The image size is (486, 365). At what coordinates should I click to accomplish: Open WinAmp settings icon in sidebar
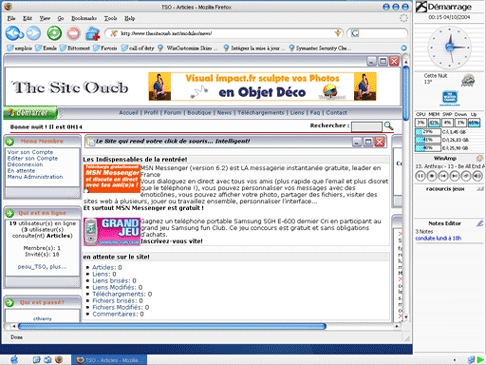[479, 158]
